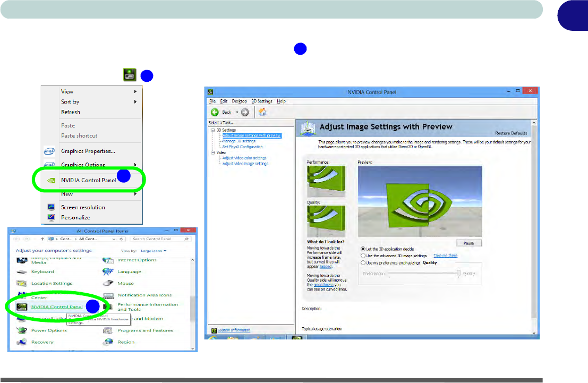Open the Control Panel address bar dropdown
This screenshot has width=588, height=383.
click(x=114, y=239)
